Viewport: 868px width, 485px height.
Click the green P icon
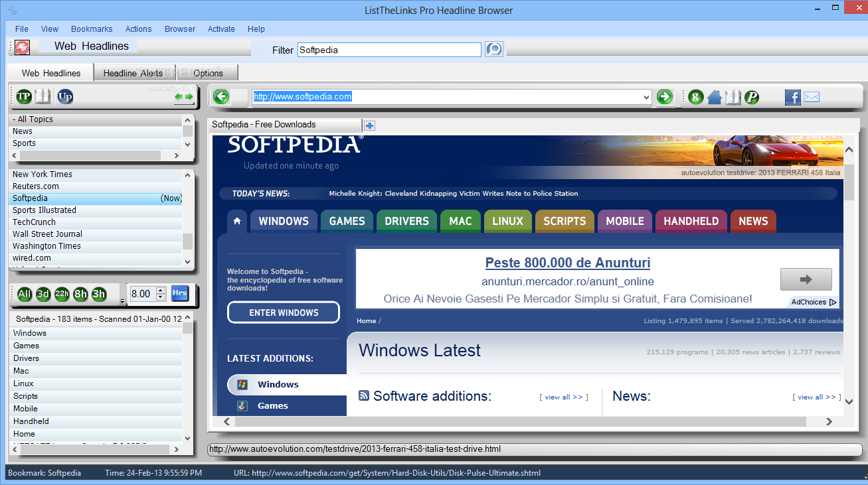pyautogui.click(x=752, y=97)
